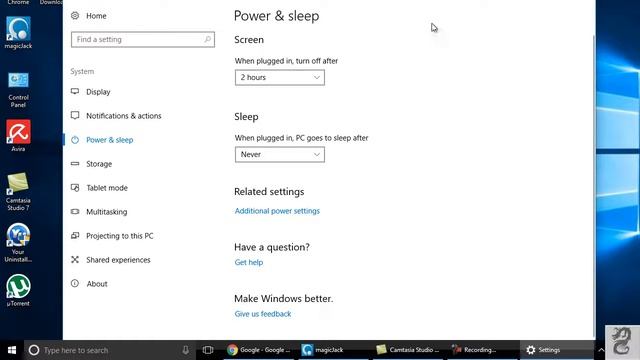Click Give us feedback link
Screen dimensions: 640x360
[x=263, y=314]
